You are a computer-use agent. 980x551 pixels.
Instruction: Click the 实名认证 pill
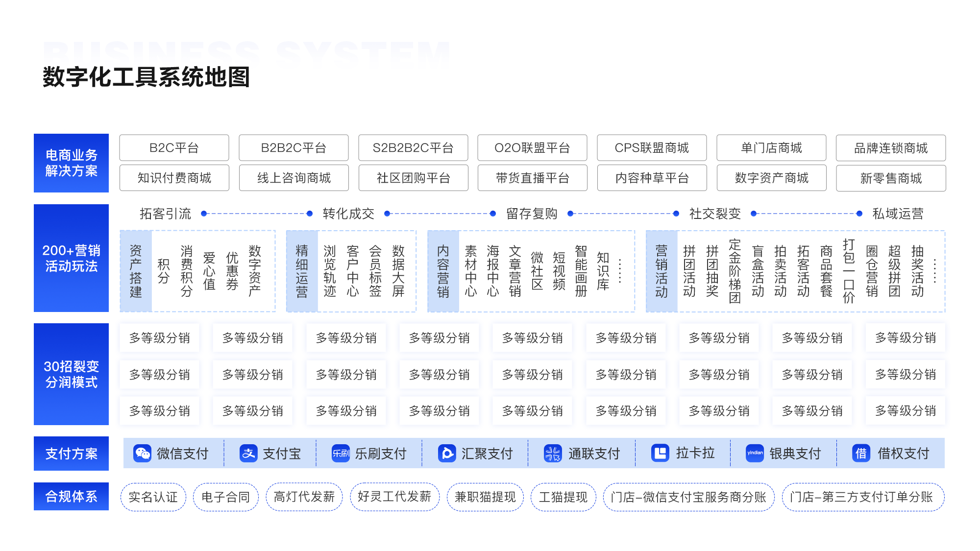153,497
